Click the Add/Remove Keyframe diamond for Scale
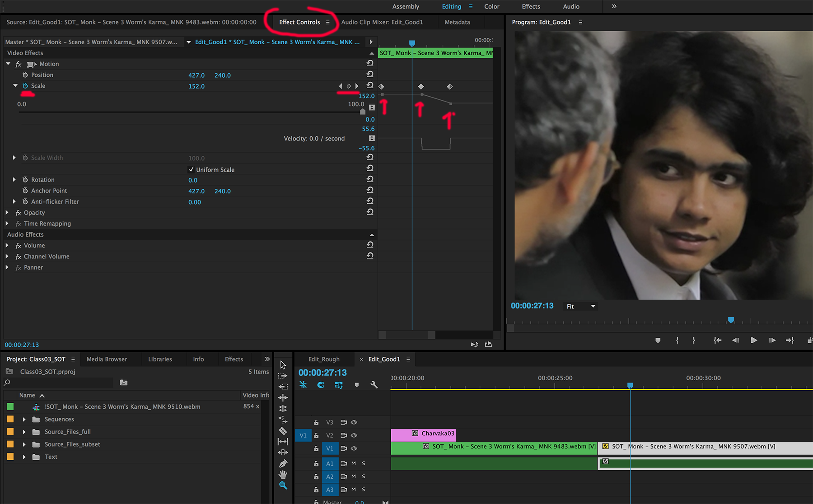 [x=348, y=86]
